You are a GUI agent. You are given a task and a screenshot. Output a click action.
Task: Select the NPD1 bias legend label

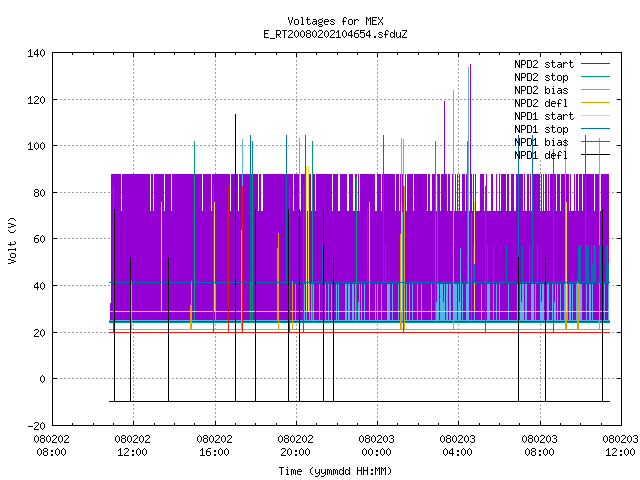pos(541,142)
